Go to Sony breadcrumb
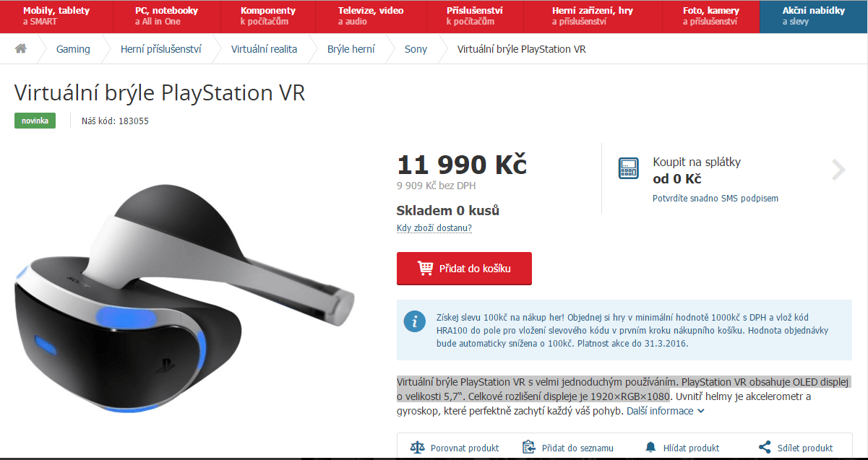Image resolution: width=868 pixels, height=460 pixels. click(x=416, y=49)
